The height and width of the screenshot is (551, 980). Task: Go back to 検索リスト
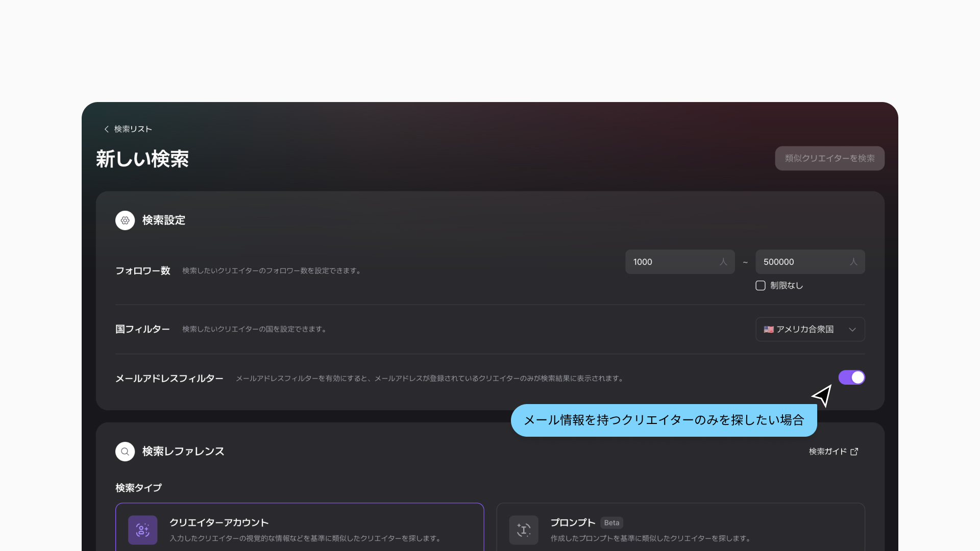133,129
